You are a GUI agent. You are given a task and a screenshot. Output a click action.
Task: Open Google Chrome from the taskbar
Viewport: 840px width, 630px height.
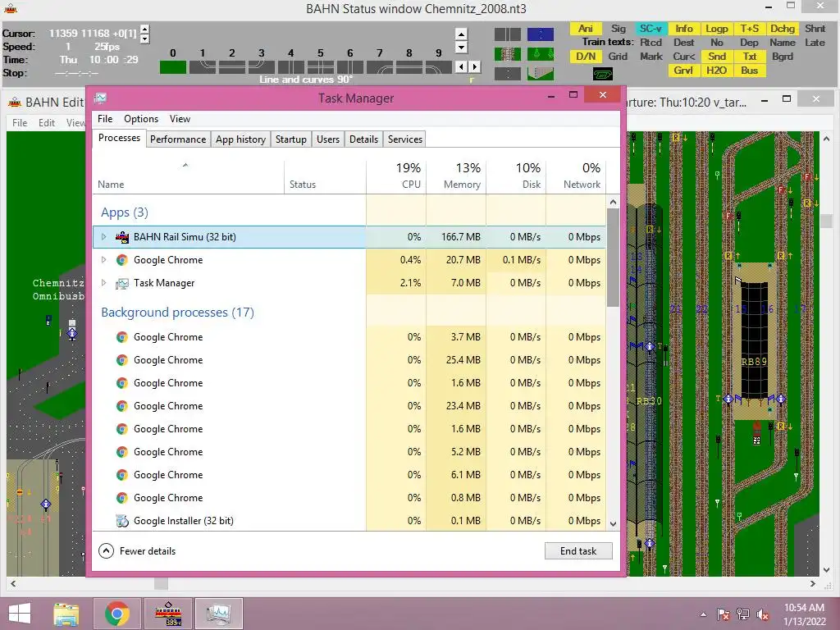point(117,614)
